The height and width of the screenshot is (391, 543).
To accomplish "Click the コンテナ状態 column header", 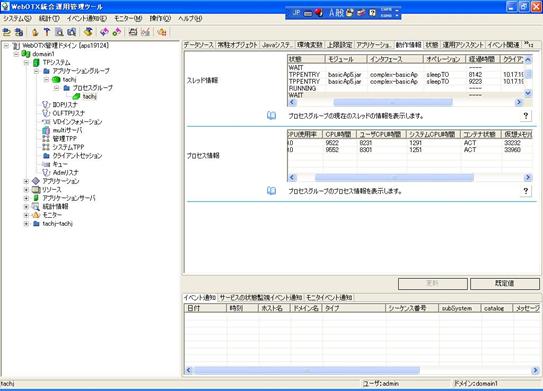I will [480, 134].
